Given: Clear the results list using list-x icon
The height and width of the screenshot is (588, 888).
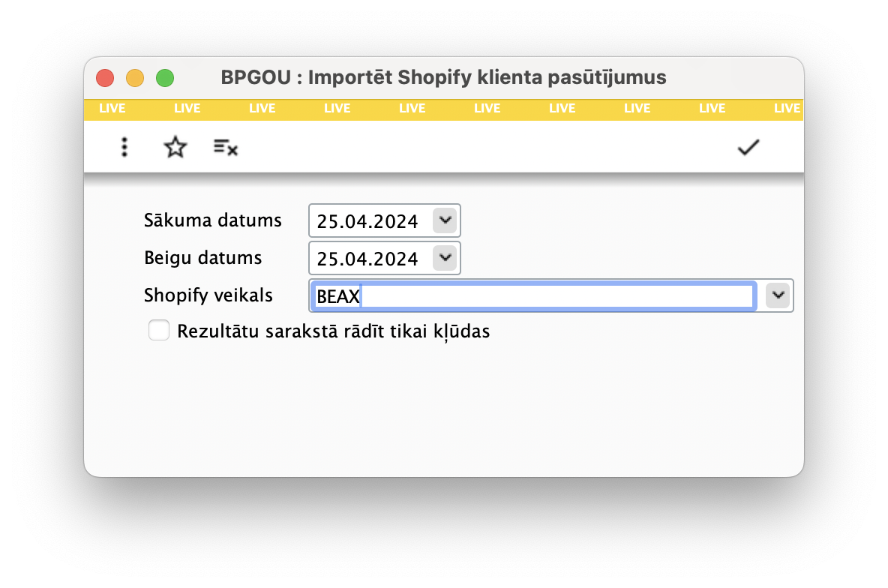Looking at the screenshot, I should pyautogui.click(x=224, y=147).
